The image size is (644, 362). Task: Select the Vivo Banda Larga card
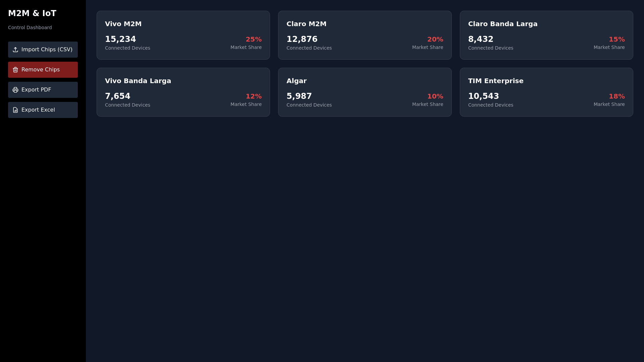(x=183, y=92)
